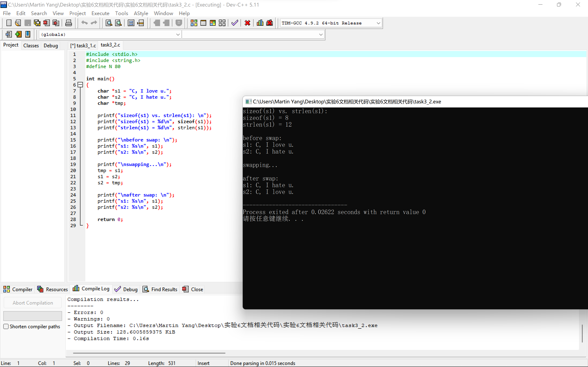Click the Find magnifier icon
The image size is (588, 367).
[x=109, y=23]
